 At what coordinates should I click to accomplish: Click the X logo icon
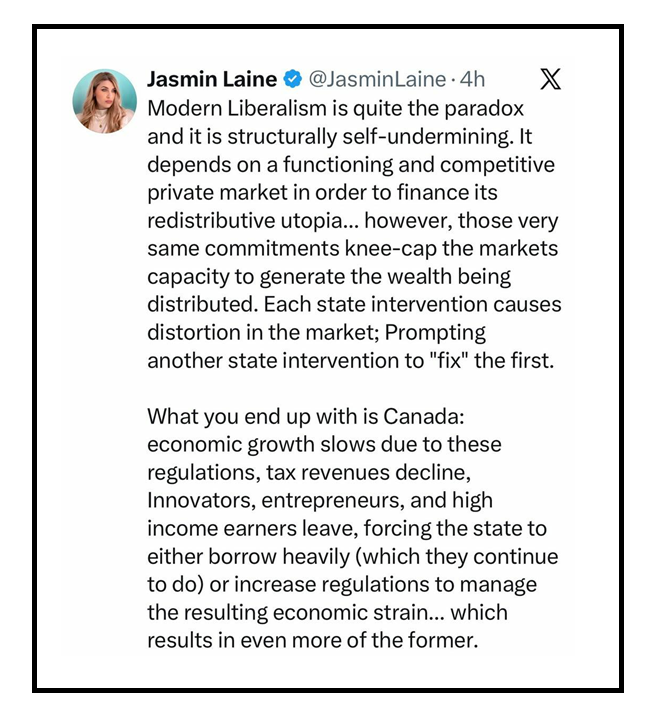(x=550, y=79)
